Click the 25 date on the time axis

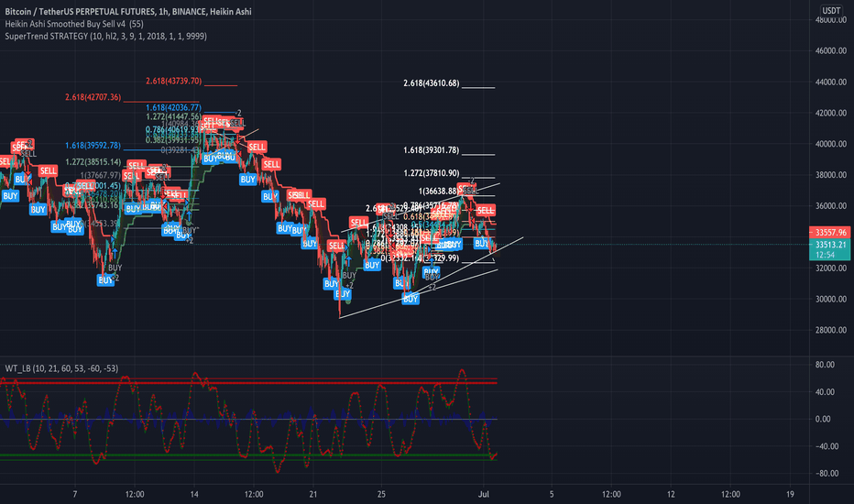point(381,494)
